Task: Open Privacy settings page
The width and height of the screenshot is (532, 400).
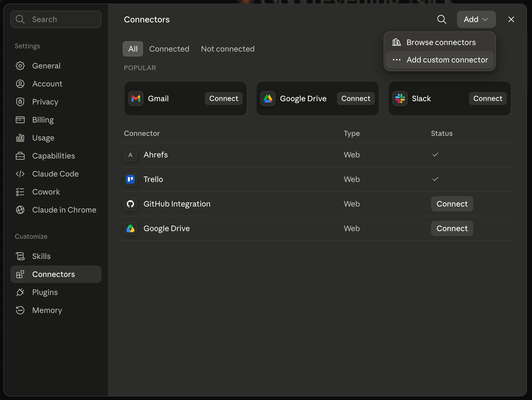Action: coord(56,102)
